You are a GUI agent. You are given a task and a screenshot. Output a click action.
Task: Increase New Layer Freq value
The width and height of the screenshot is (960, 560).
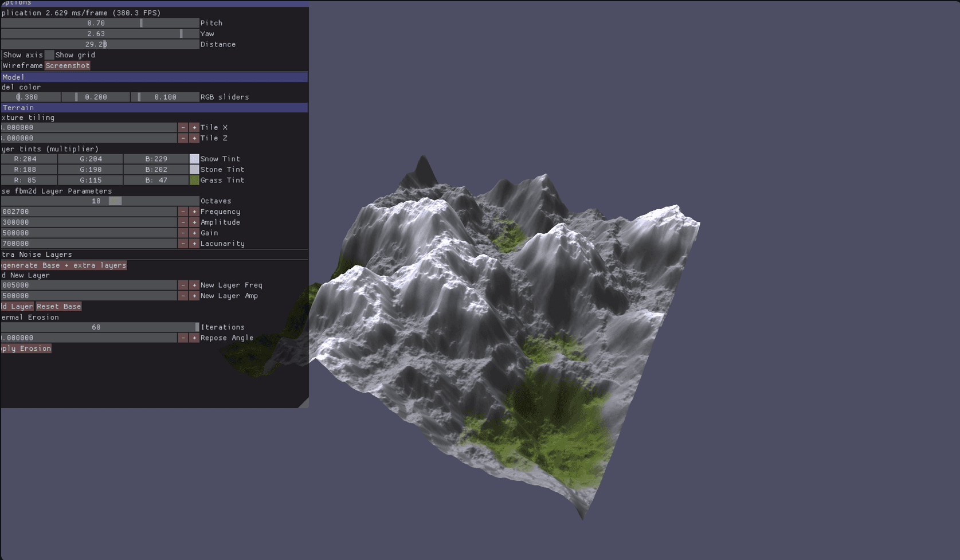click(194, 285)
